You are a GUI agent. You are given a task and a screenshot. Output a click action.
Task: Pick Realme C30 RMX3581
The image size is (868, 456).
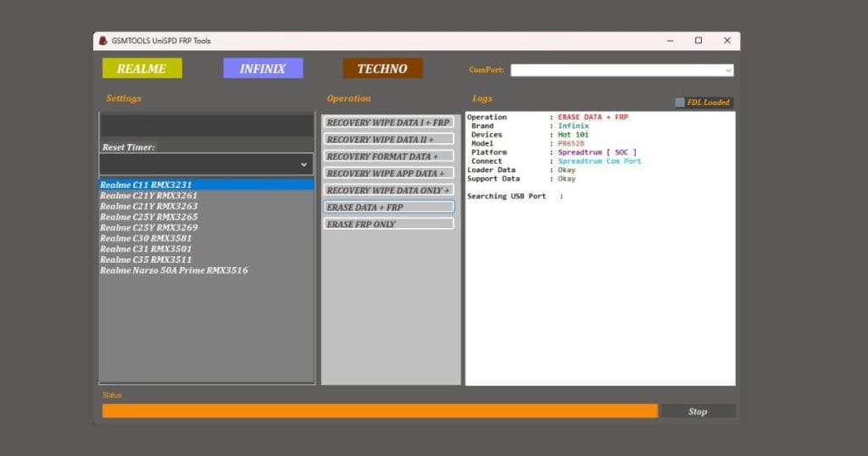207,238
